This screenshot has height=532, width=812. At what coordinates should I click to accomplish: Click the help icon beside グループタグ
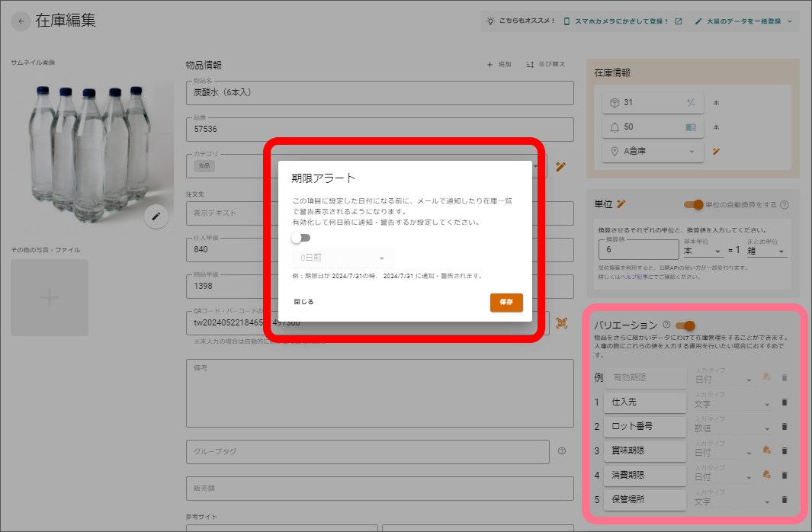point(562,451)
